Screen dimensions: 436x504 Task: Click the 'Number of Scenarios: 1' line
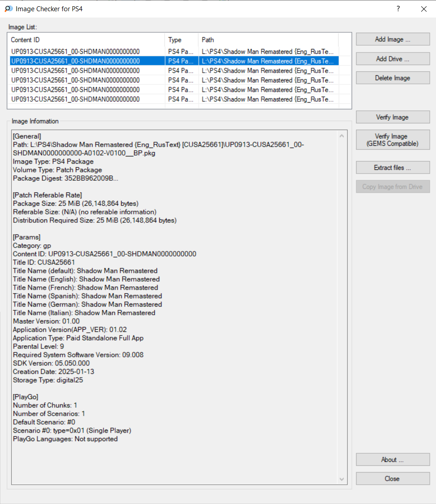(x=49, y=414)
